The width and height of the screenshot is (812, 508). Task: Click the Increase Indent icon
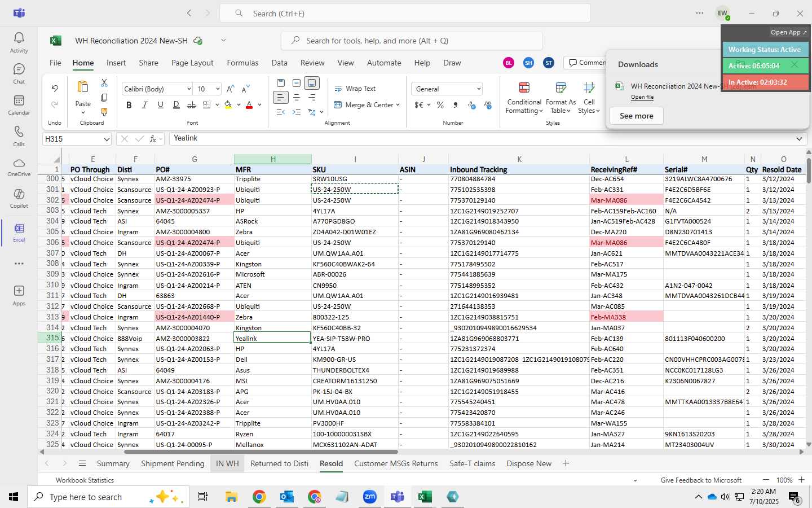coord(297,112)
